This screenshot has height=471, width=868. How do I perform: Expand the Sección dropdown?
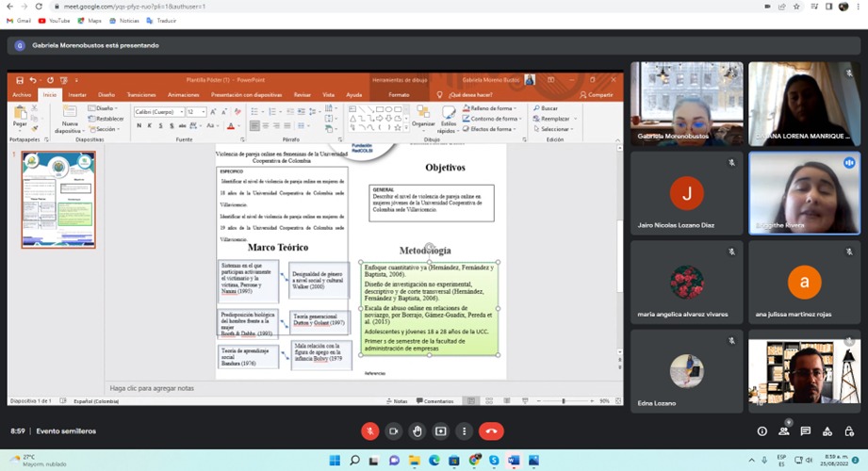(104, 129)
